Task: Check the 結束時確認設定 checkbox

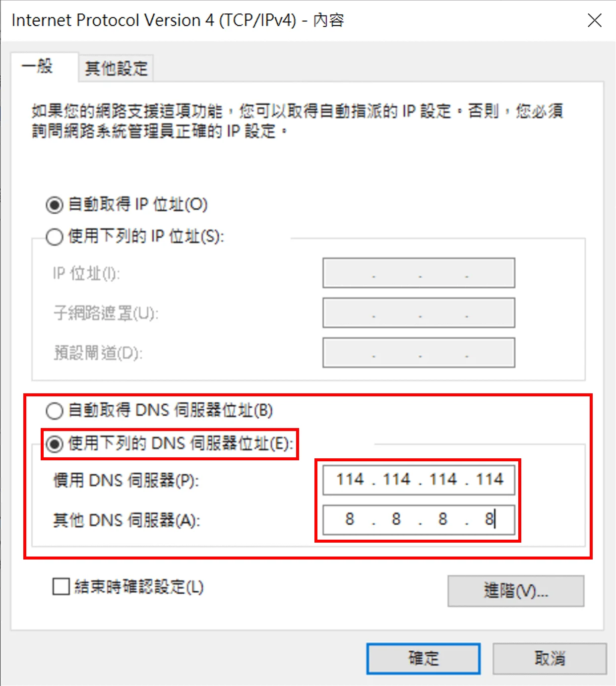Action: click(x=61, y=587)
